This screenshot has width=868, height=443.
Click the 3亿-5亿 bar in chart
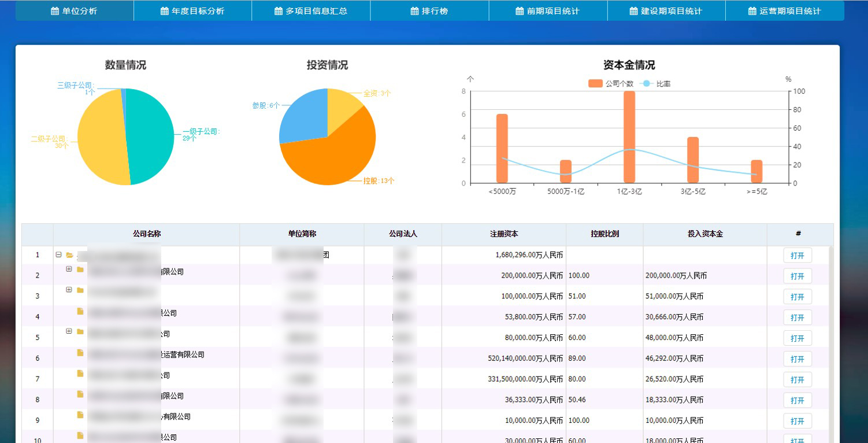(x=693, y=160)
